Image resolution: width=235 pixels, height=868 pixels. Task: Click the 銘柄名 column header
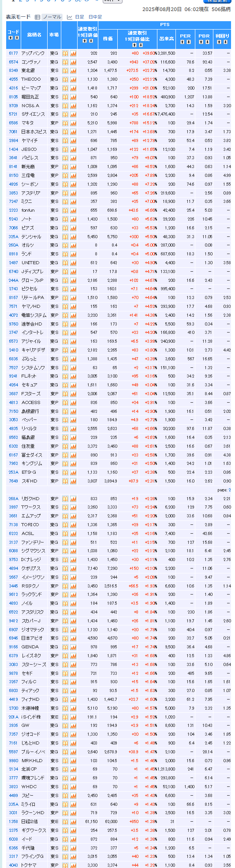pos(34,34)
